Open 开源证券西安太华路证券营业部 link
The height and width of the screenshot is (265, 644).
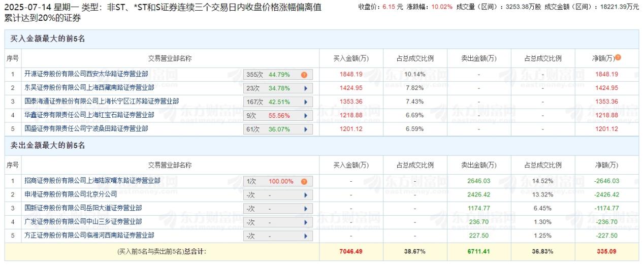[x=86, y=74]
